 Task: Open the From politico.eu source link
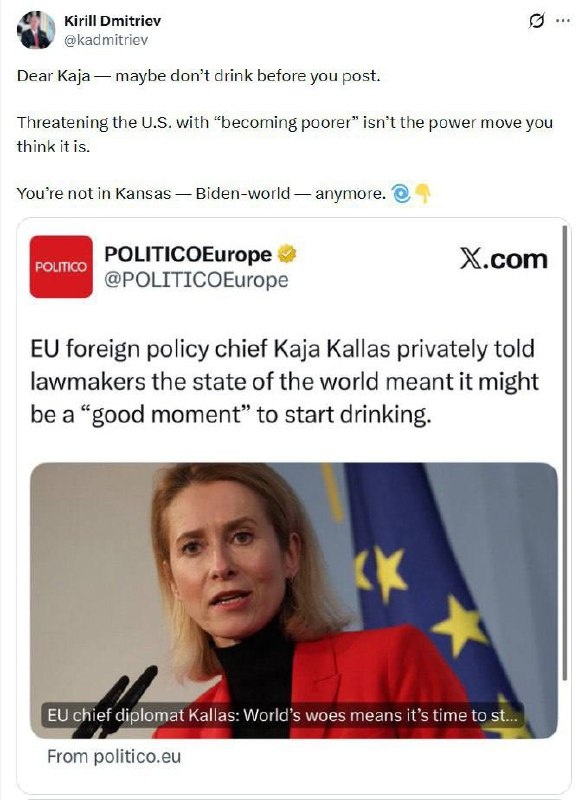click(x=114, y=756)
